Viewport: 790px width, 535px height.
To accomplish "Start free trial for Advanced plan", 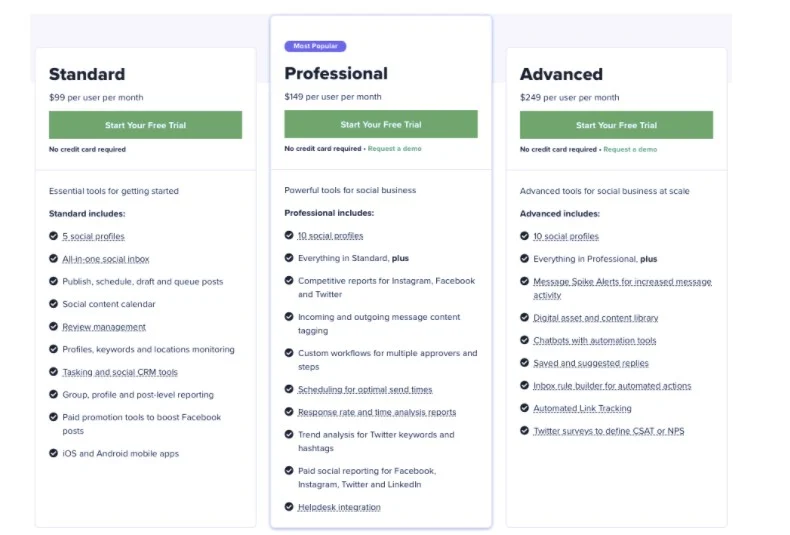I will [616, 125].
